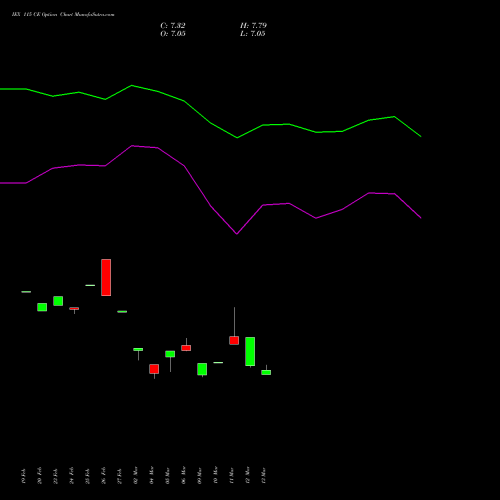500x500 pixels.
Task: Click the green candlestick above 20 Feb
Action: (42, 307)
